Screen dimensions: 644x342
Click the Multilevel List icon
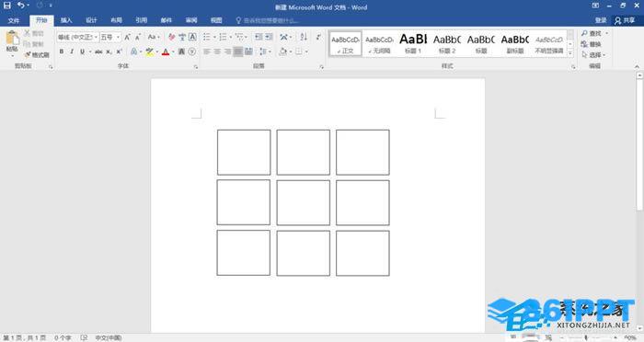239,38
